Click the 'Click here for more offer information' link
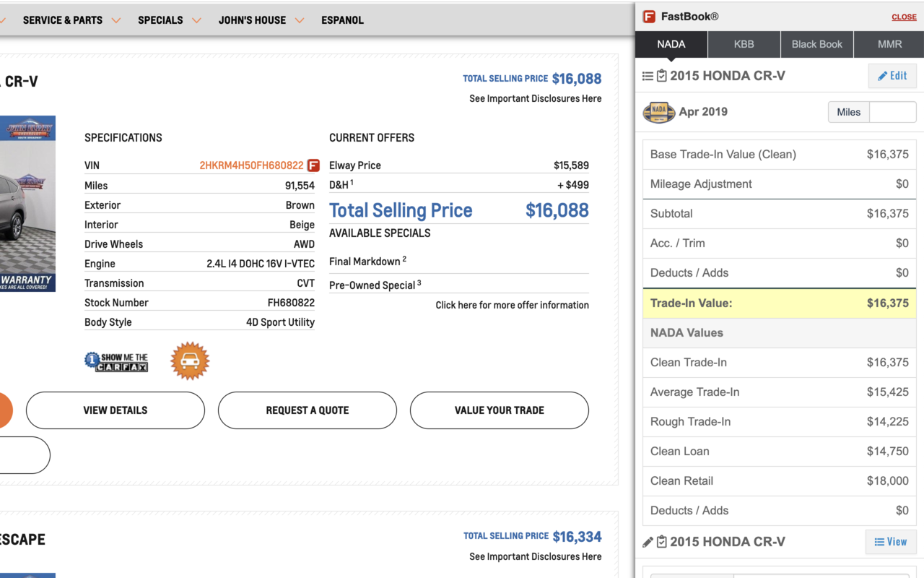Screen dimensions: 924x578 click(512, 305)
